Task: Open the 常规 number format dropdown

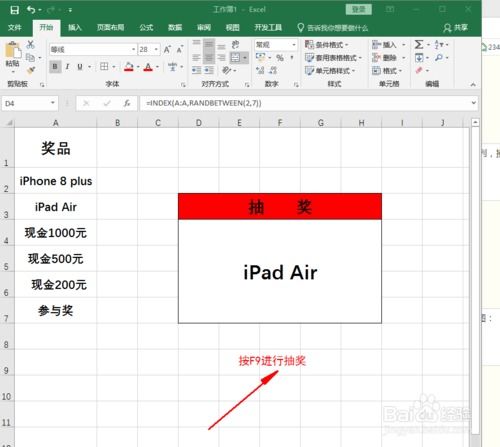Action: (x=294, y=45)
